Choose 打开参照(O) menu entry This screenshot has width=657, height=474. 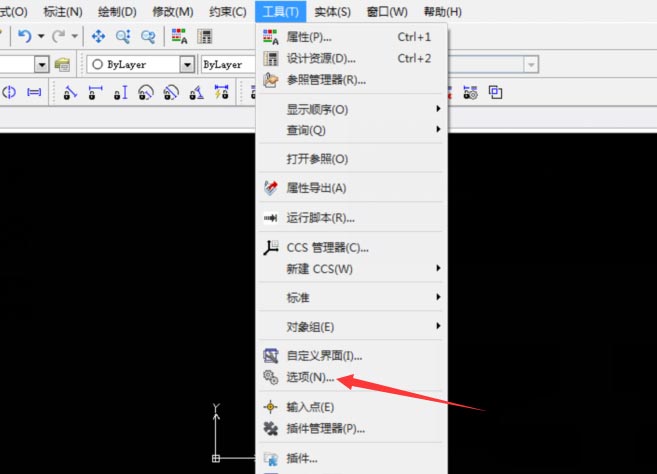pyautogui.click(x=352, y=159)
